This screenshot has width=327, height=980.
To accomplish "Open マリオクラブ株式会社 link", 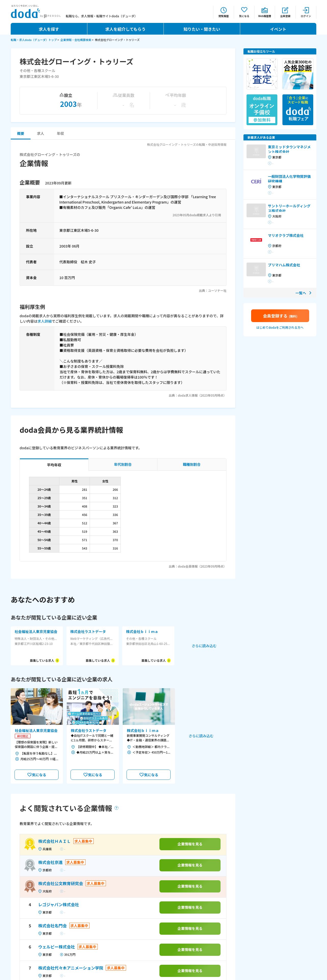I will (x=285, y=236).
